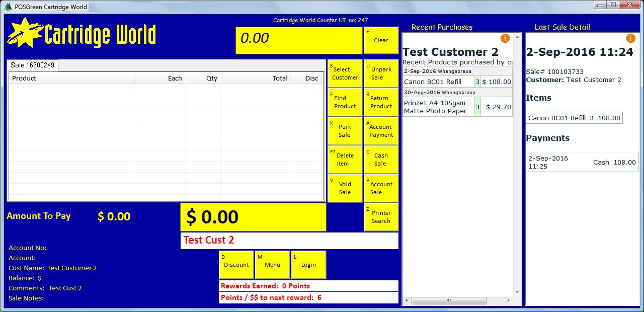Click the $ 108.00 price in Recent Purchases
644x312 pixels.
click(x=497, y=82)
